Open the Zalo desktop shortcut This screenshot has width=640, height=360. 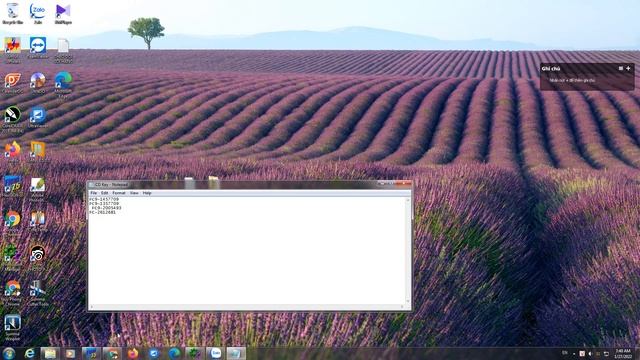tap(38, 13)
